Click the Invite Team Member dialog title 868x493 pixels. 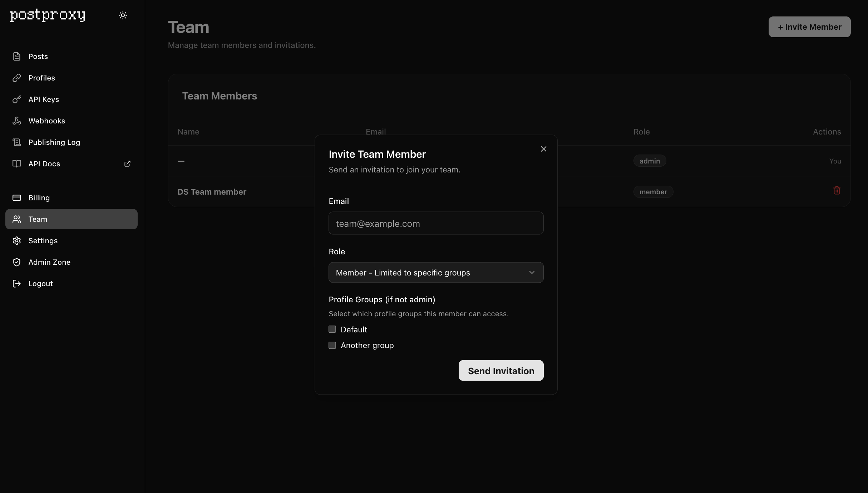[x=377, y=154]
